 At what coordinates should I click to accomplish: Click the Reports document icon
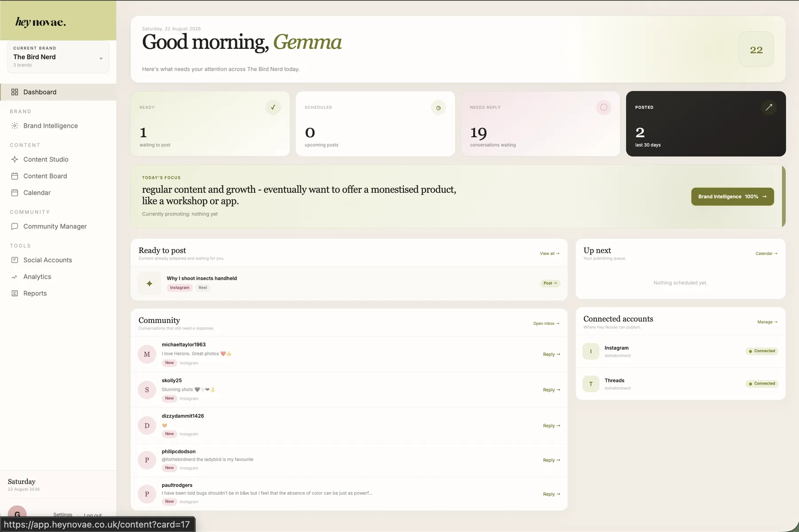click(15, 293)
